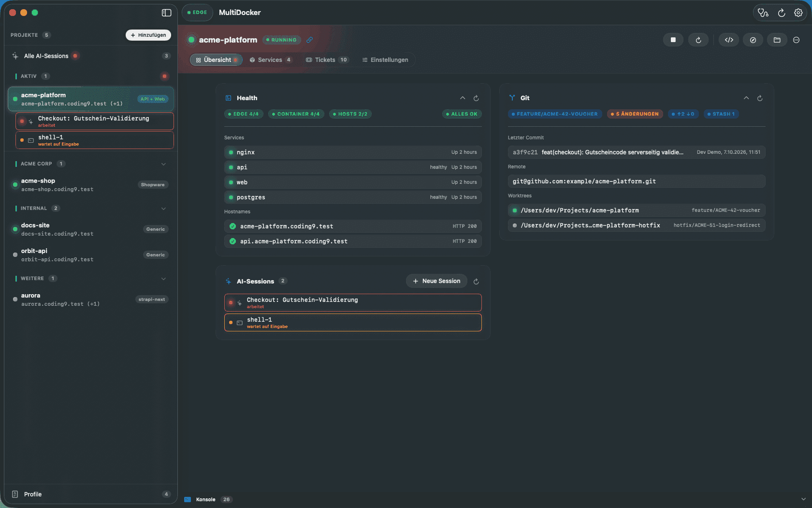
Task: Collapse the WEITERE project group
Action: (163, 279)
